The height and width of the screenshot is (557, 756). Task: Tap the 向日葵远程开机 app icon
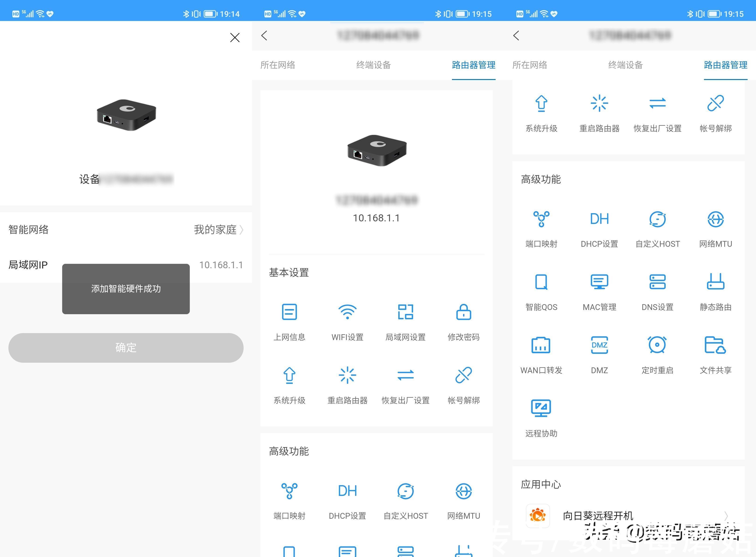coord(538,515)
